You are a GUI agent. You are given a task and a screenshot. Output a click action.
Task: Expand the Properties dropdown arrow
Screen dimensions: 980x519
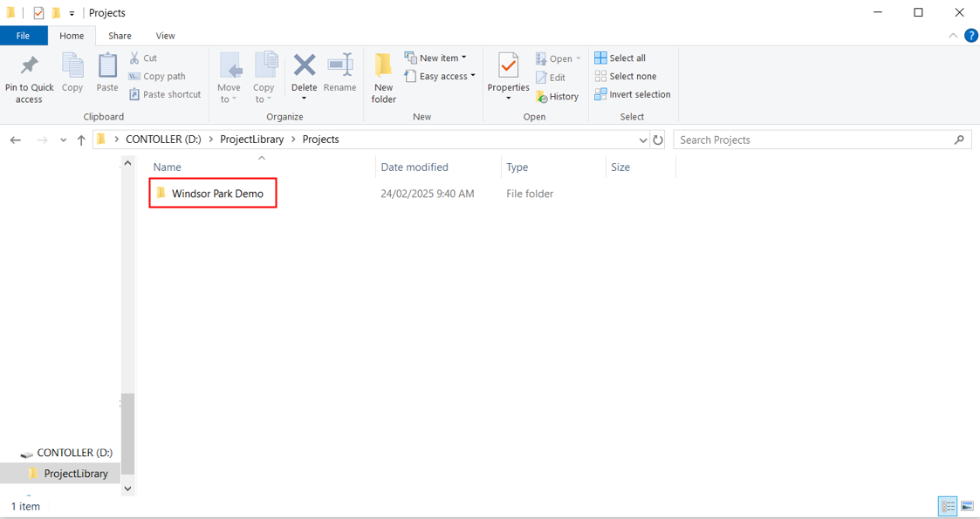coord(508,99)
